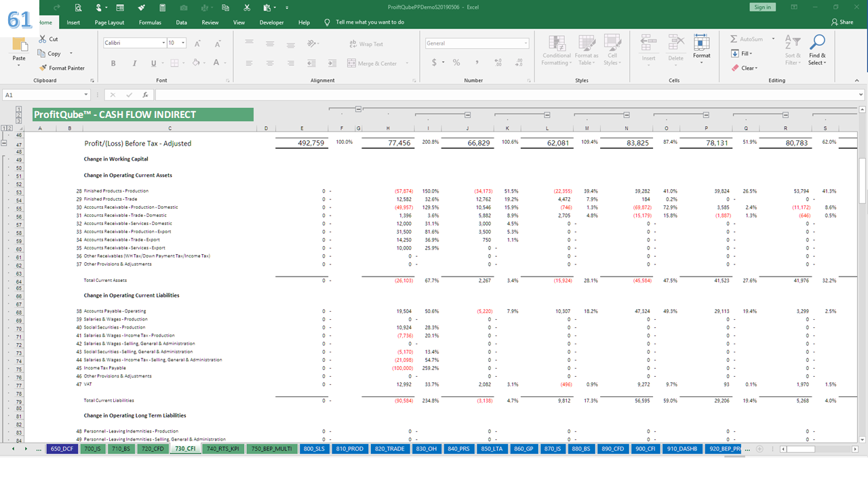
Task: Click inside the formula bar input
Action: point(509,95)
